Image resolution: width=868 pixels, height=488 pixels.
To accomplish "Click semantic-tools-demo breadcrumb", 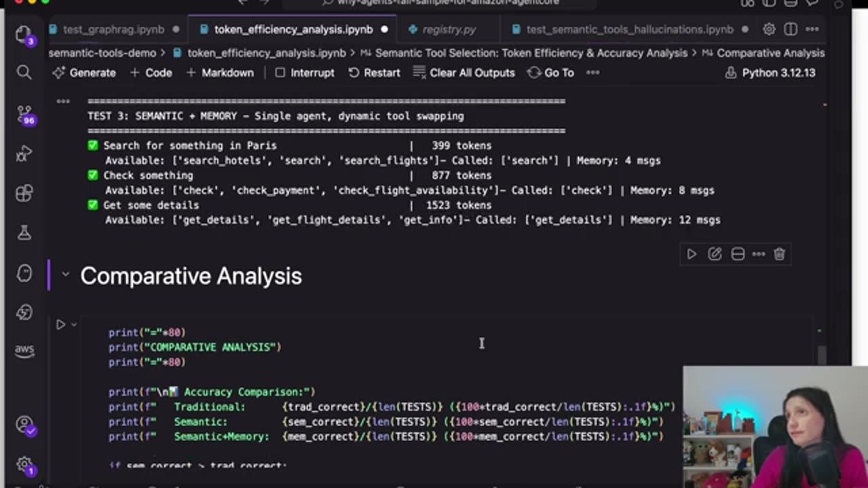I will [102, 53].
